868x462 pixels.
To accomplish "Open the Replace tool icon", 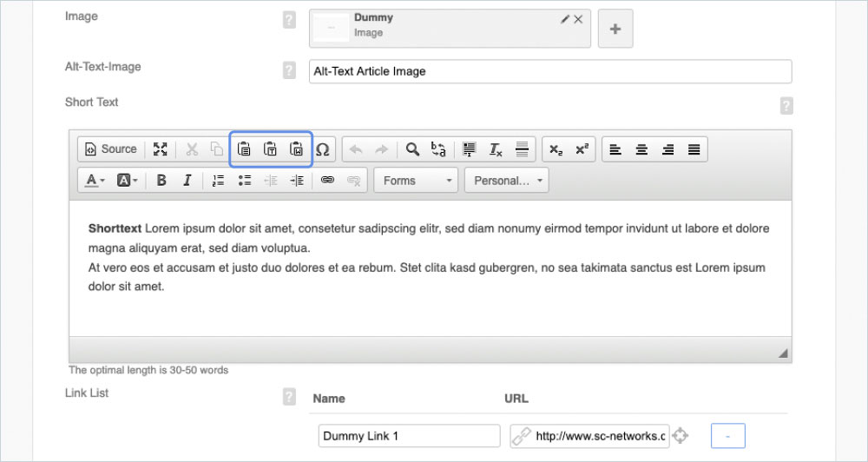I will pos(438,149).
